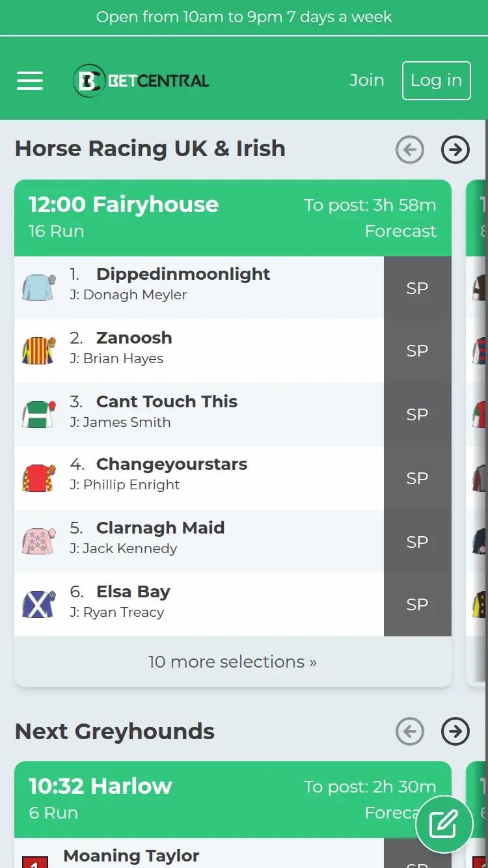Advance Horse Racing carousel with right arrow
488x868 pixels.
tap(455, 150)
